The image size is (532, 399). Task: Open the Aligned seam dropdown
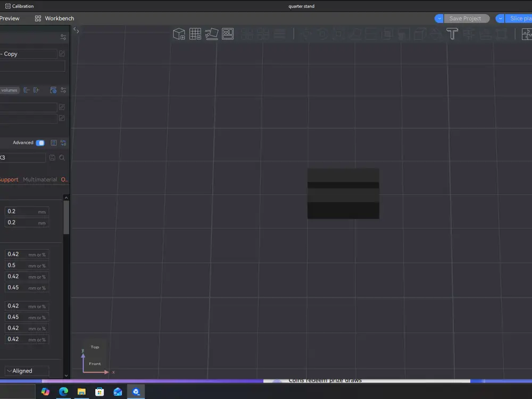pos(27,371)
